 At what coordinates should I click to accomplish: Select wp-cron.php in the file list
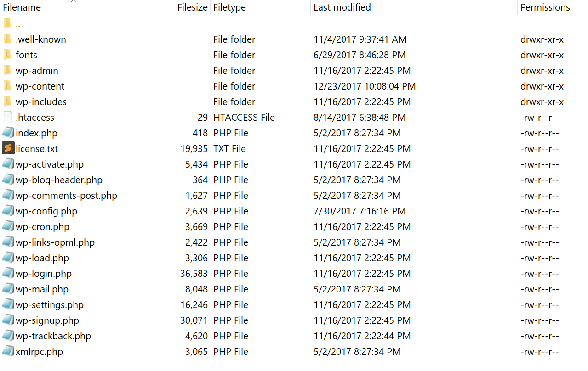(44, 226)
